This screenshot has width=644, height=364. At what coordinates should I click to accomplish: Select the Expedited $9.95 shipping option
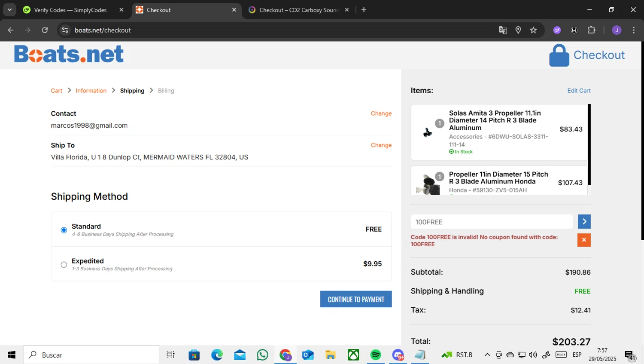click(x=64, y=265)
